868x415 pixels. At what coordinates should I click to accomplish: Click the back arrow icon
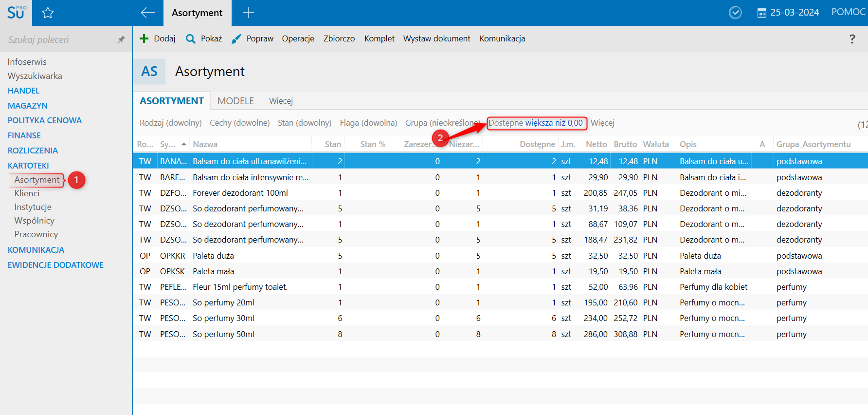[x=147, y=13]
